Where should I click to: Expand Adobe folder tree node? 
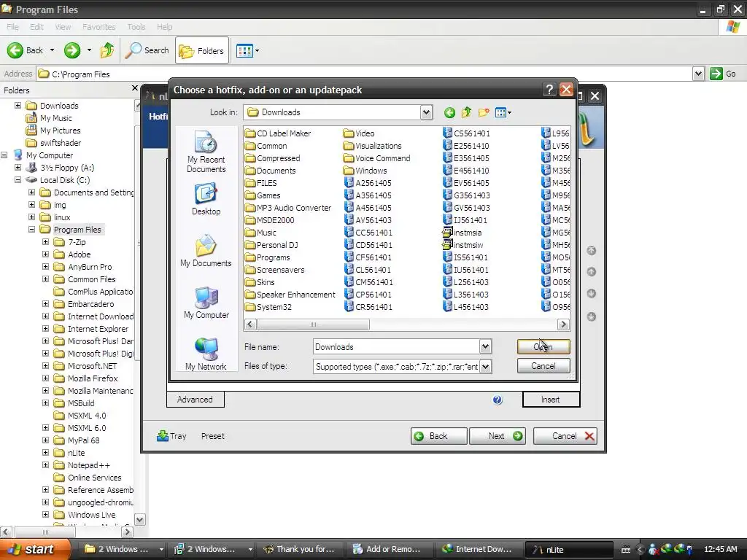pyautogui.click(x=45, y=254)
